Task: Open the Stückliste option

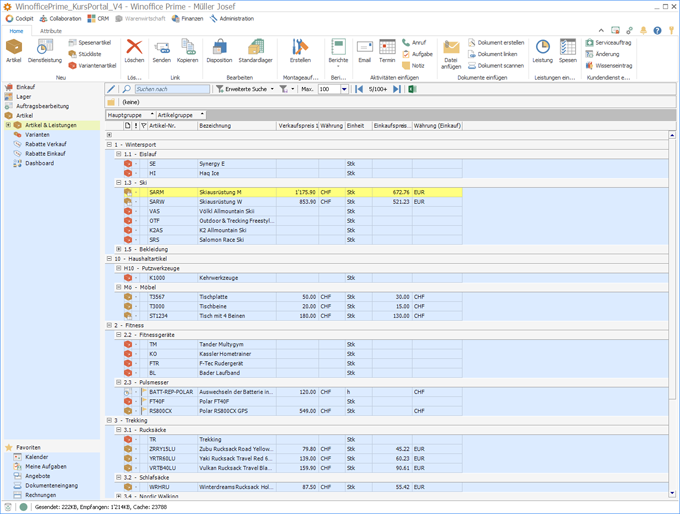Action: (x=85, y=54)
